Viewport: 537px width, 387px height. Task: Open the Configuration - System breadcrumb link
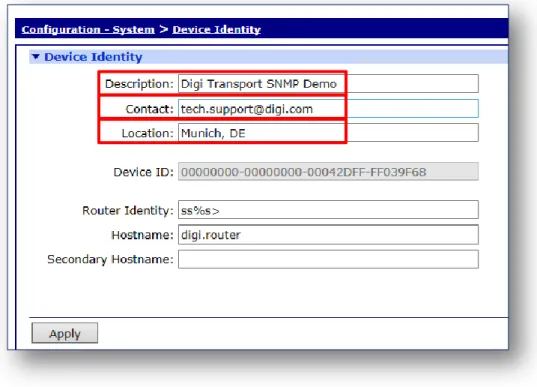pyautogui.click(x=88, y=29)
